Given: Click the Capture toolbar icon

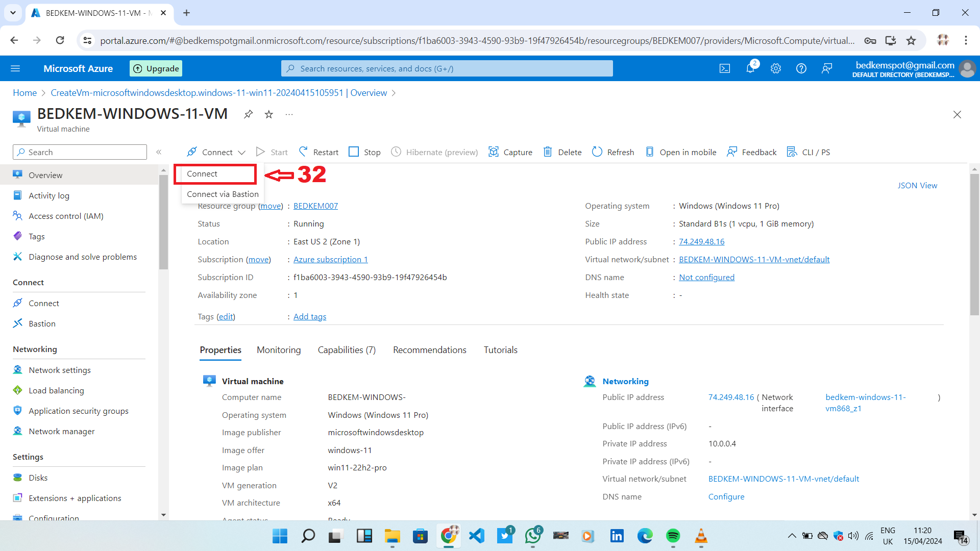Looking at the screenshot, I should [x=494, y=152].
